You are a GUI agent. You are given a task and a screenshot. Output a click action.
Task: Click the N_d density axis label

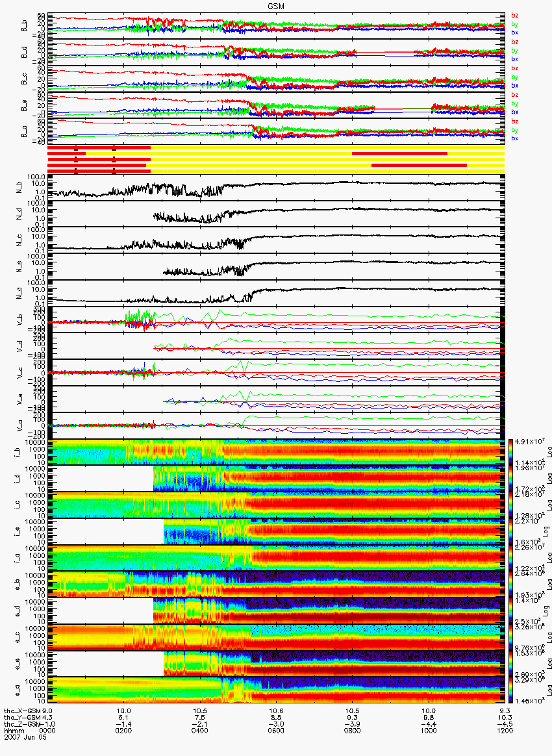20,214
